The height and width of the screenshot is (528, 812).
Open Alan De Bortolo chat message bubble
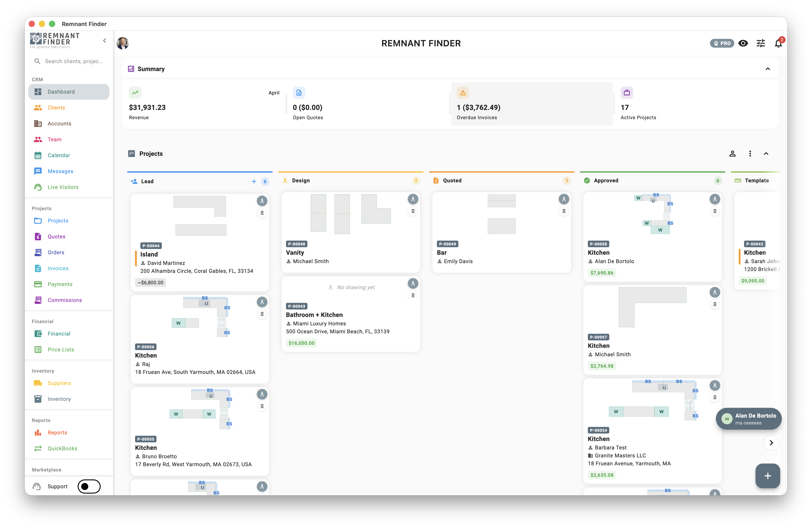pyautogui.click(x=748, y=419)
